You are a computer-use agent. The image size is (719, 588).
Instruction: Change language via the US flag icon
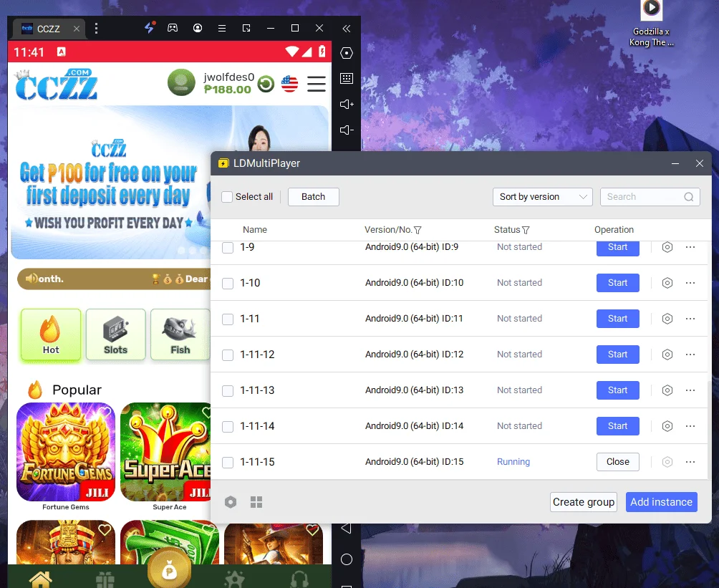coord(289,84)
